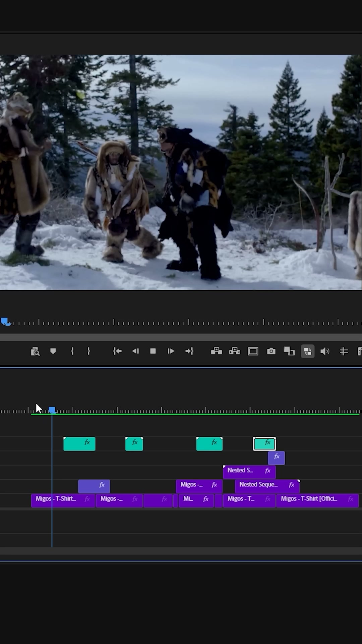Select the outlined teal clip on top track
This screenshot has width=362, height=644.
(264, 444)
